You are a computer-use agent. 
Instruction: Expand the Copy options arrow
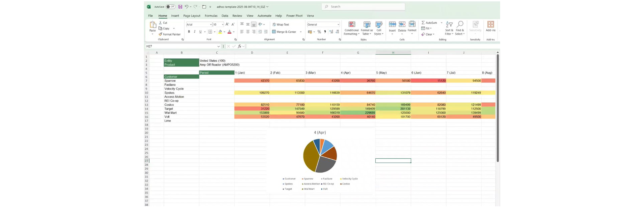(174, 29)
